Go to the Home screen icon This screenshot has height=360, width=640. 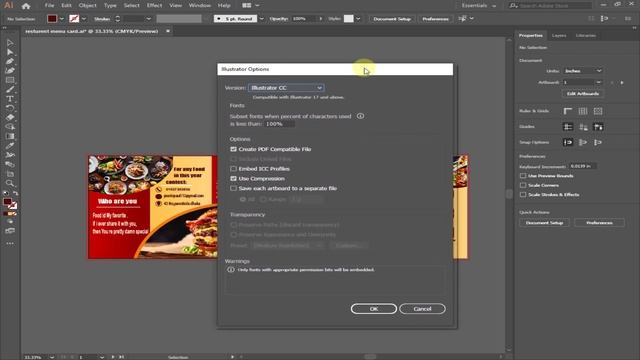(26, 6)
